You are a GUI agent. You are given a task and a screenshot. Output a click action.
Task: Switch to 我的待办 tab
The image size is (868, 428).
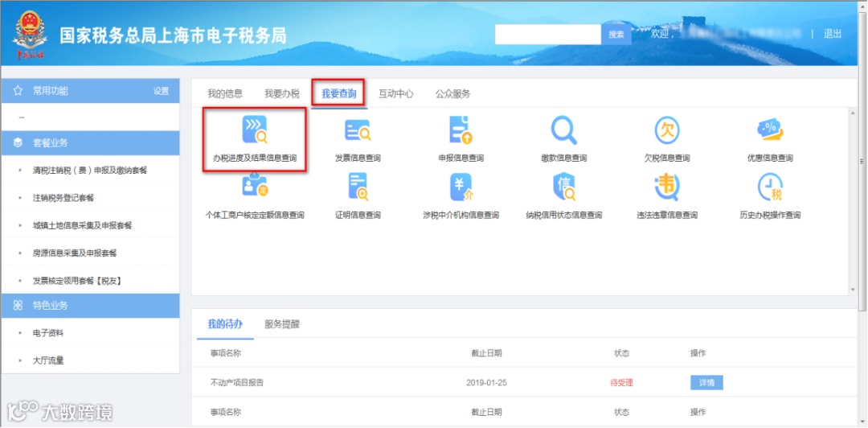point(225,324)
